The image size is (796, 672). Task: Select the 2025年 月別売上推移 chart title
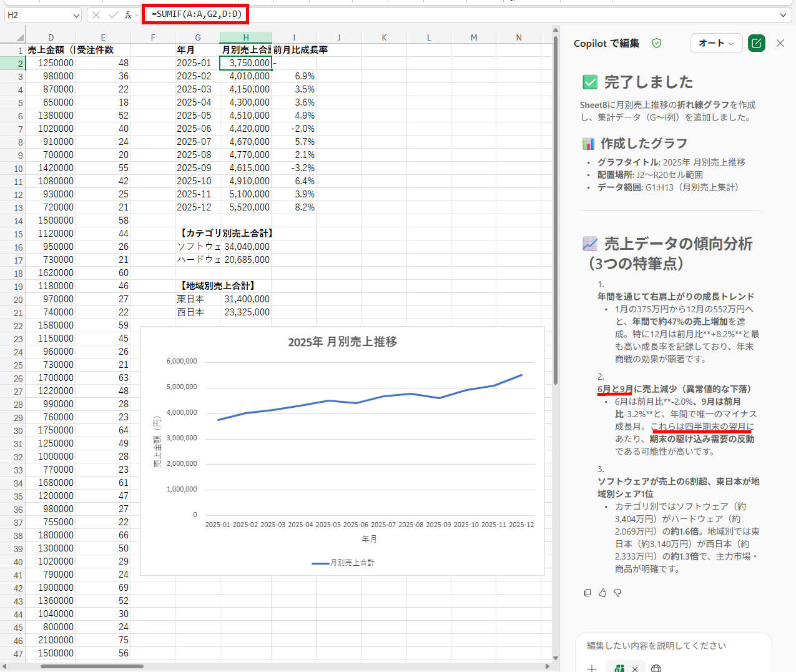pos(342,342)
